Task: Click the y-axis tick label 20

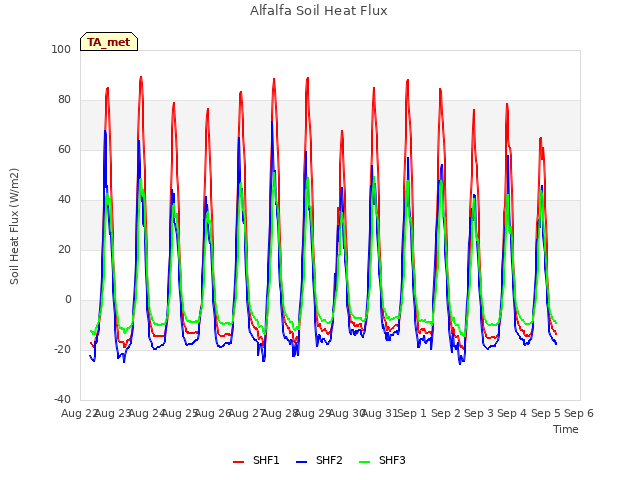Action: (64, 249)
